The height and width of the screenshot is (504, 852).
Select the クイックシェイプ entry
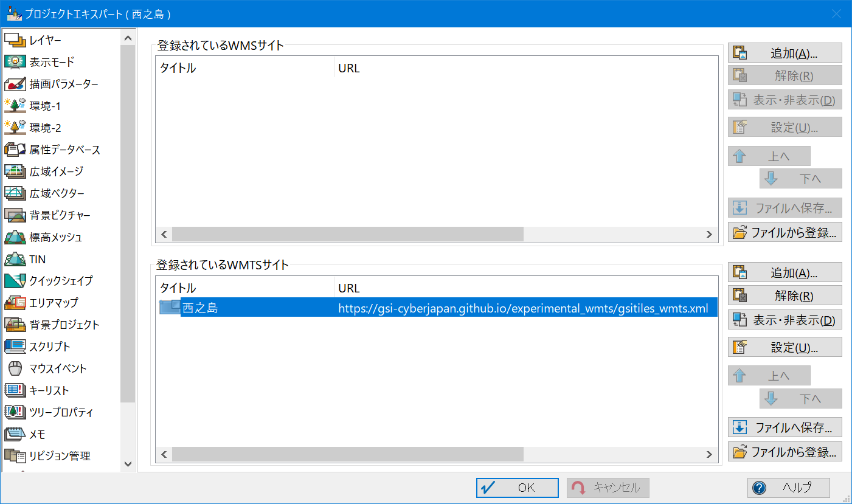(x=61, y=281)
